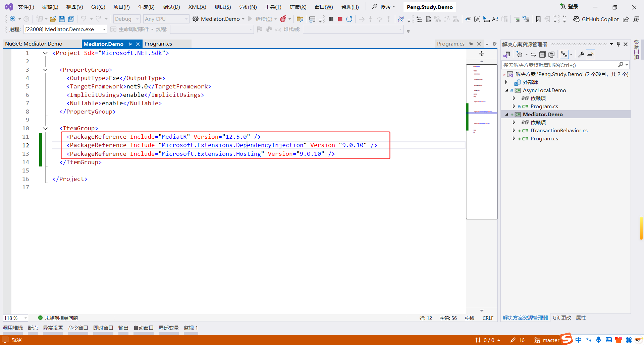
Task: Collapse the Mediator.Demo project node
Action: (x=506, y=115)
